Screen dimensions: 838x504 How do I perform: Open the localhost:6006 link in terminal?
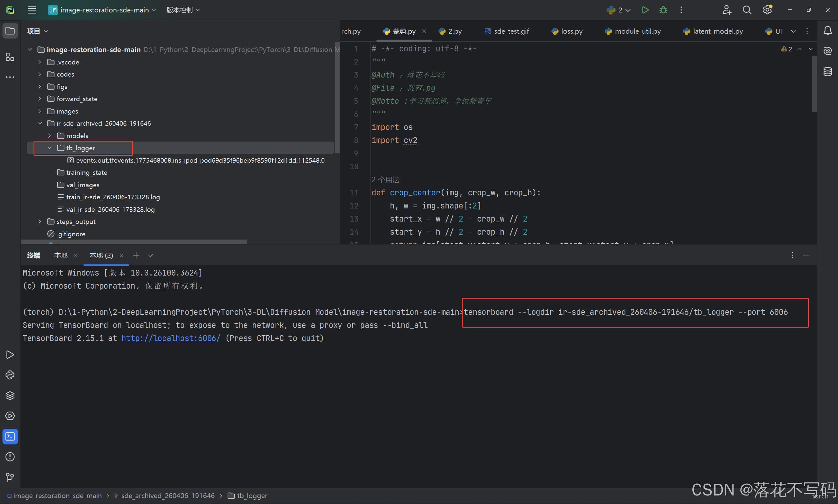pos(171,338)
